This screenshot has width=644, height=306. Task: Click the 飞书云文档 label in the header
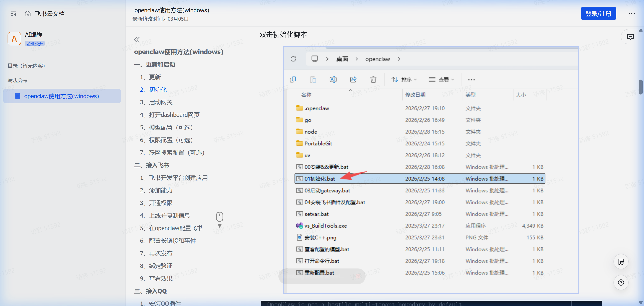(x=50, y=14)
